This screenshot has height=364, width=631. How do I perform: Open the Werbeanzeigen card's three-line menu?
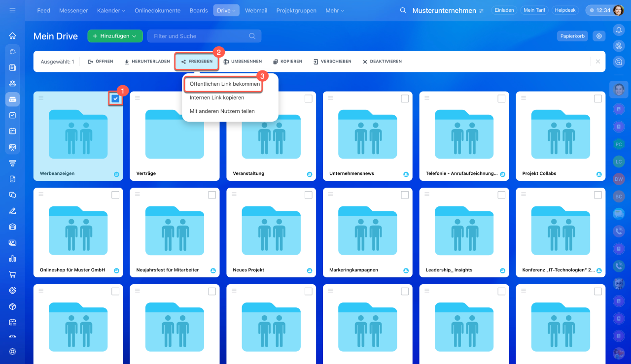tap(41, 98)
